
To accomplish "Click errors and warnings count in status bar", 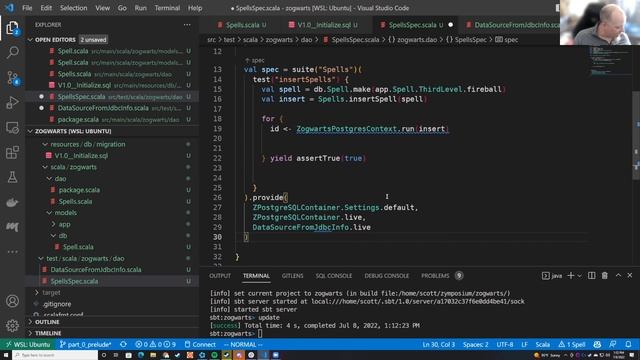I will [x=156, y=344].
